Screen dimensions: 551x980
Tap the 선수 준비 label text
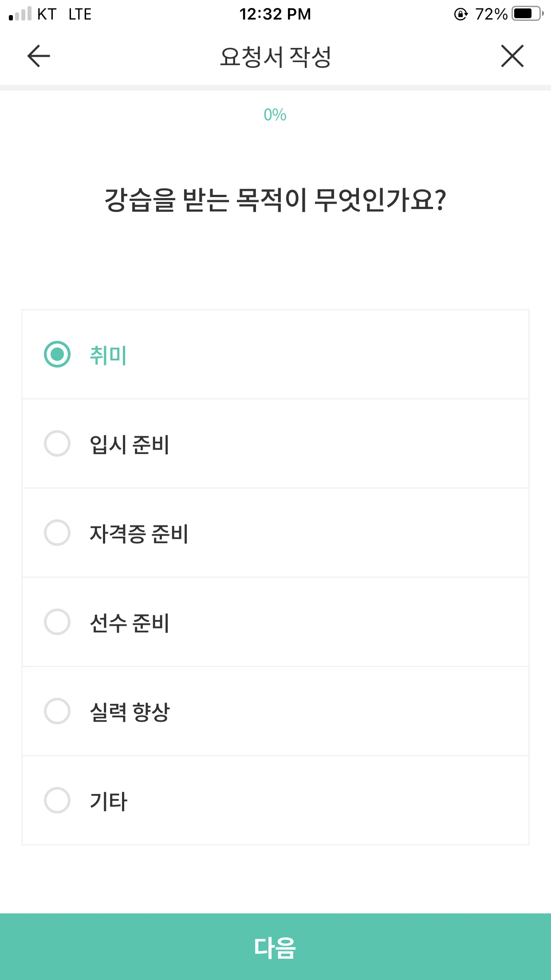point(129,623)
